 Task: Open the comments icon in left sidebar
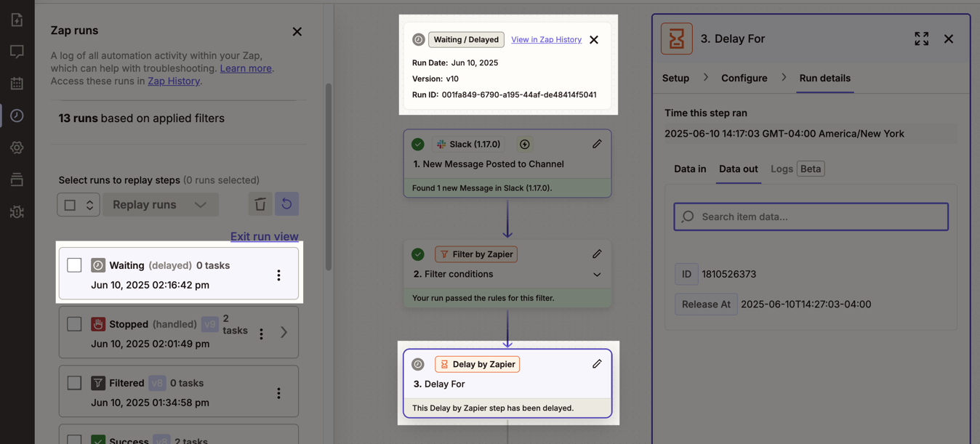[17, 52]
